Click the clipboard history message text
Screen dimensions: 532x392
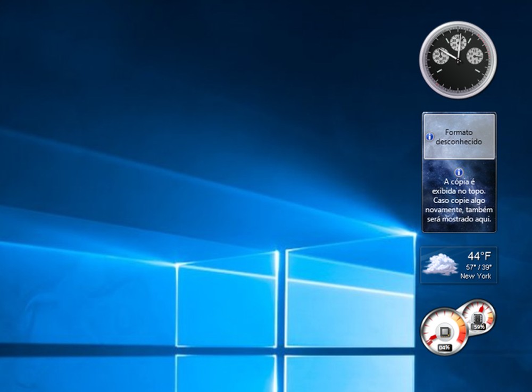(459, 201)
